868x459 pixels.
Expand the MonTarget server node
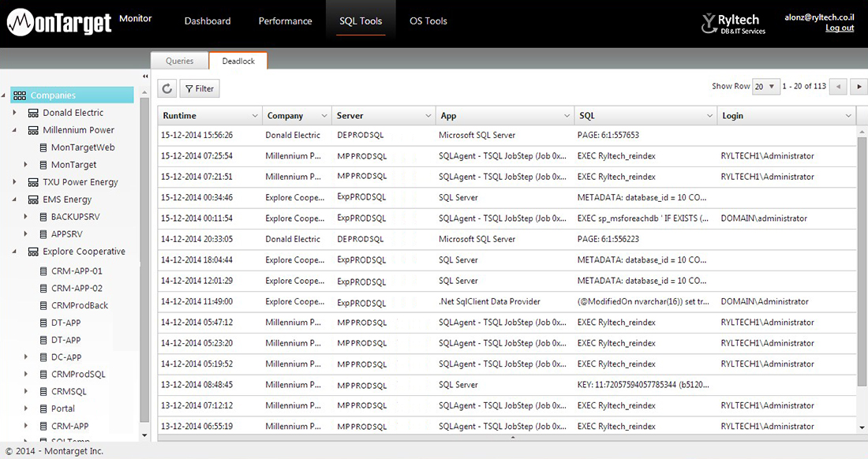25,164
